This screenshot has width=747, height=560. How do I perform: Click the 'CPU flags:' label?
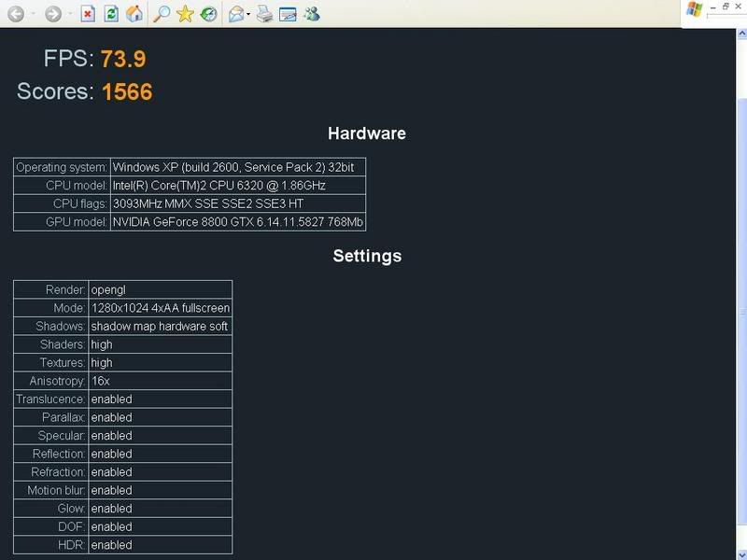[80, 203]
